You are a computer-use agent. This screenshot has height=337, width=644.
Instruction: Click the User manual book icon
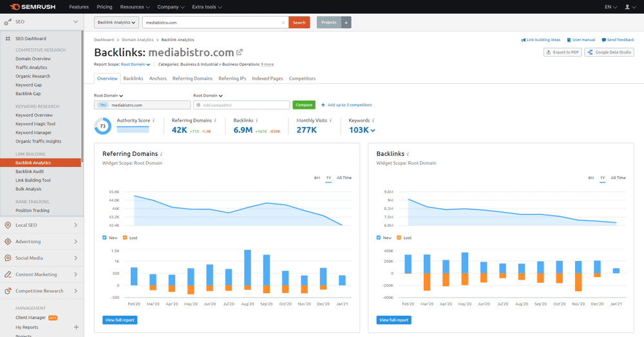tap(569, 40)
